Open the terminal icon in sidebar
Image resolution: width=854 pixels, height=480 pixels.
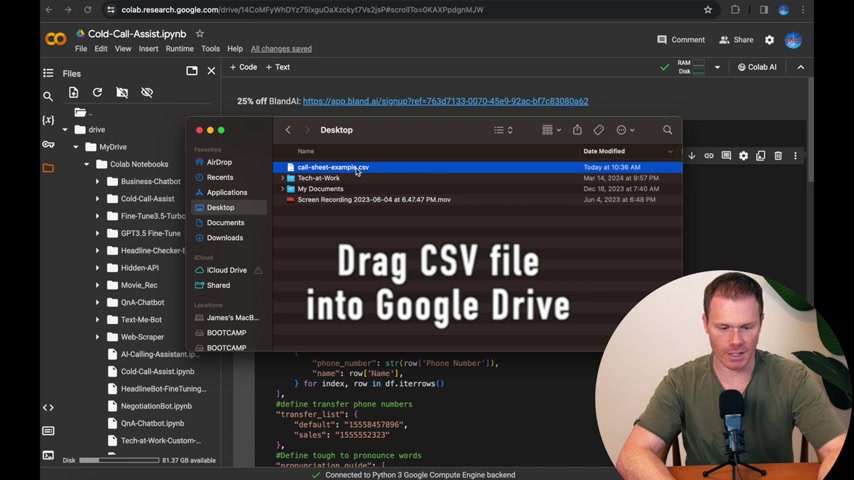coord(48,455)
